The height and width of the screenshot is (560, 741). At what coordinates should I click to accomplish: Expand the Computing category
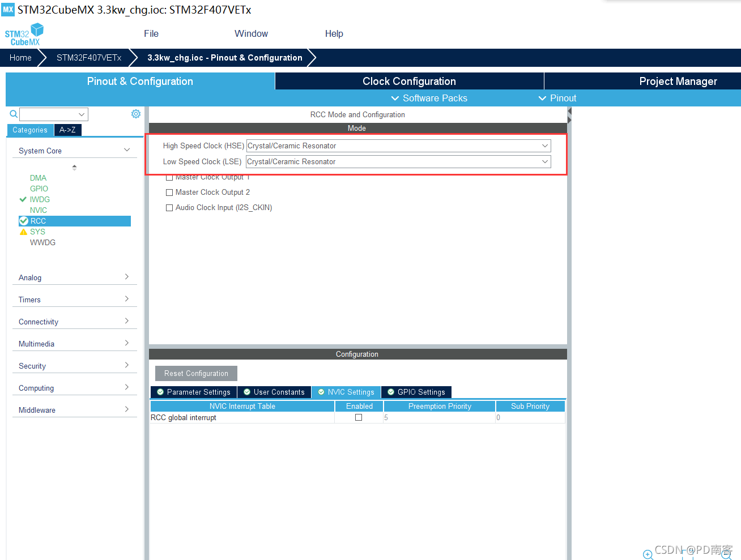[x=74, y=388]
